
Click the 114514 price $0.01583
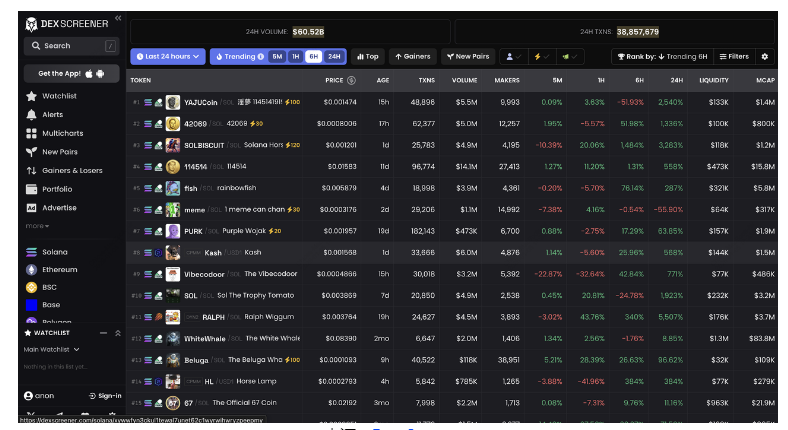(x=342, y=167)
